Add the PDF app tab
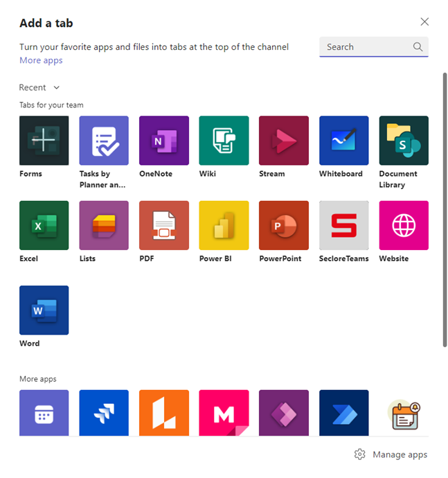The width and height of the screenshot is (448, 478). [x=164, y=225]
